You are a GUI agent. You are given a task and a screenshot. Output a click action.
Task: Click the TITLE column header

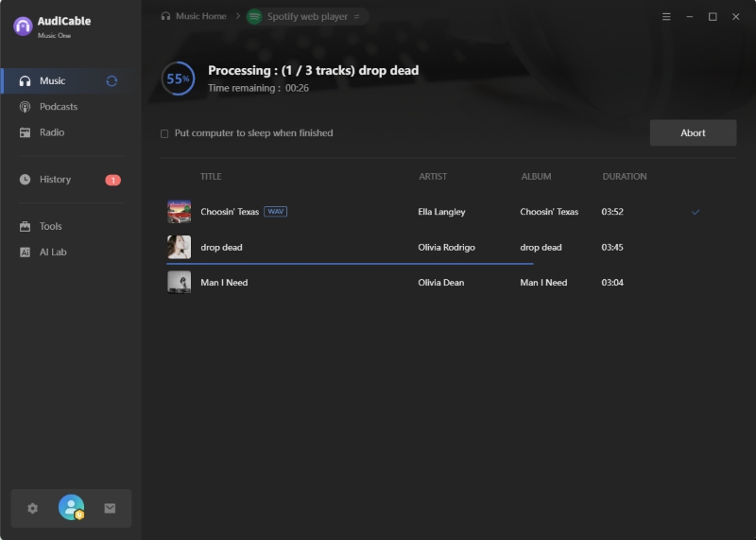pyautogui.click(x=211, y=177)
